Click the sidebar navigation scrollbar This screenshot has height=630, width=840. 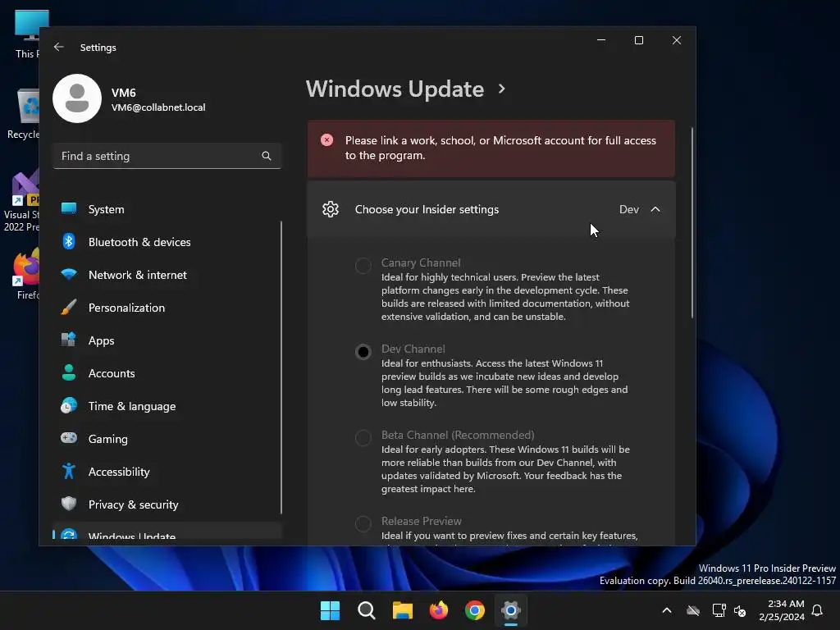[281, 367]
